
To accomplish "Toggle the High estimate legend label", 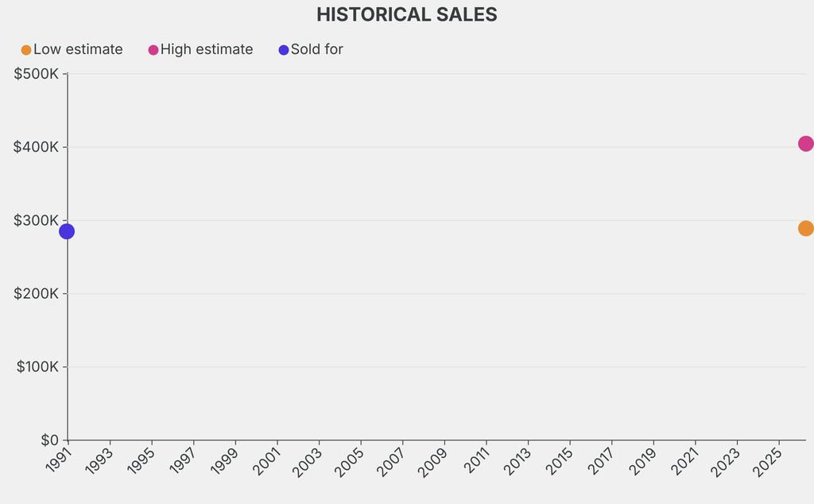I will pos(207,49).
